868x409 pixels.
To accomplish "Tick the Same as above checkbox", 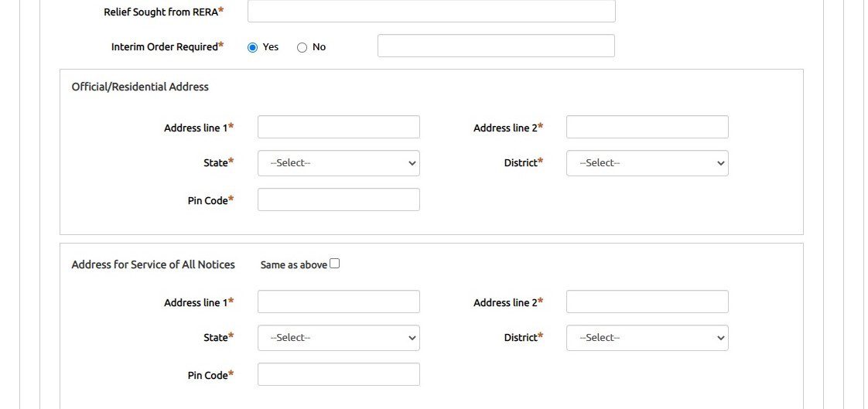I will (x=334, y=264).
